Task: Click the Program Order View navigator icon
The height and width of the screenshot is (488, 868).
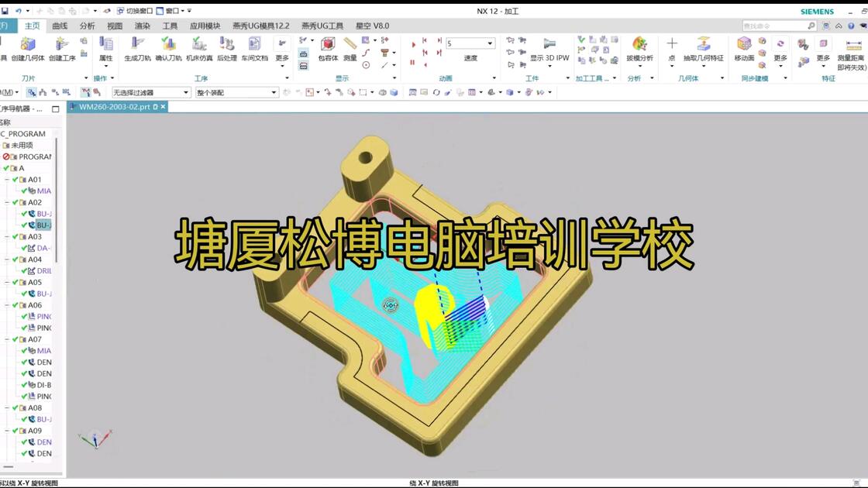Action: click(32, 92)
